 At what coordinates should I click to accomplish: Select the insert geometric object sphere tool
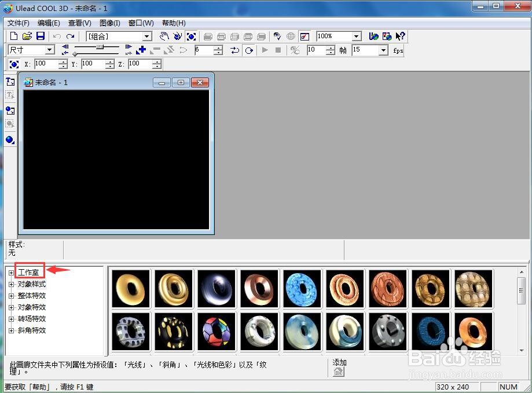click(x=10, y=139)
